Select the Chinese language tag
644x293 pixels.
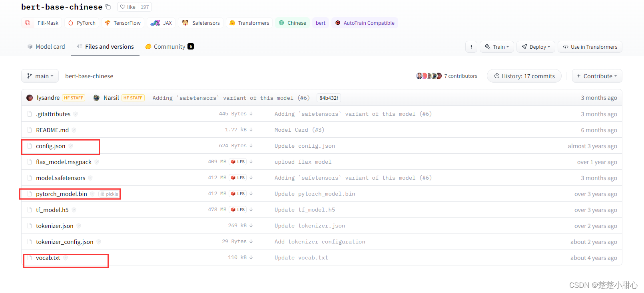point(293,23)
